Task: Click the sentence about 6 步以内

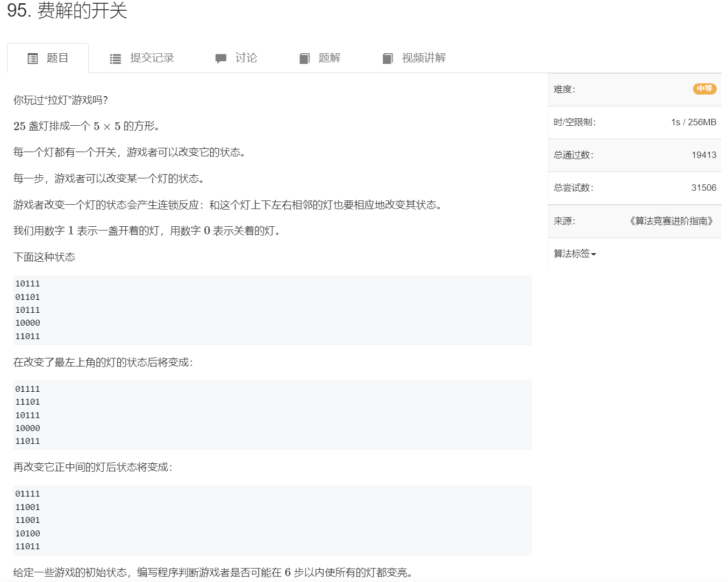Action: [x=213, y=572]
